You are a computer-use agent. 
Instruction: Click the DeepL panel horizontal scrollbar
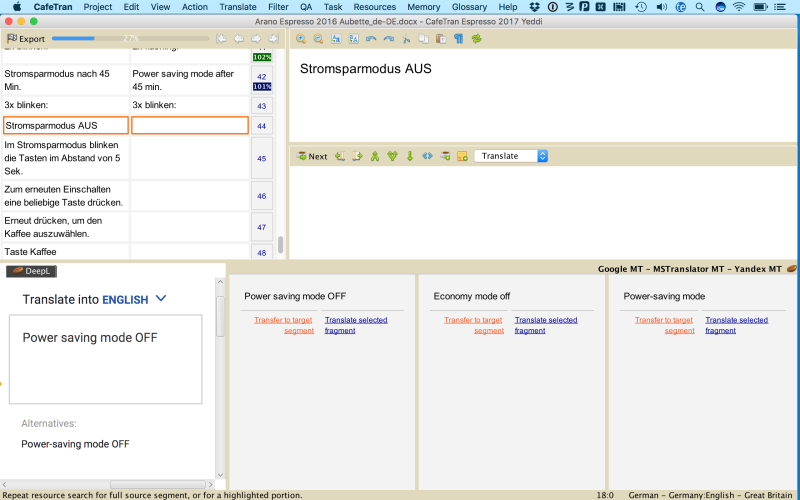tap(158, 484)
